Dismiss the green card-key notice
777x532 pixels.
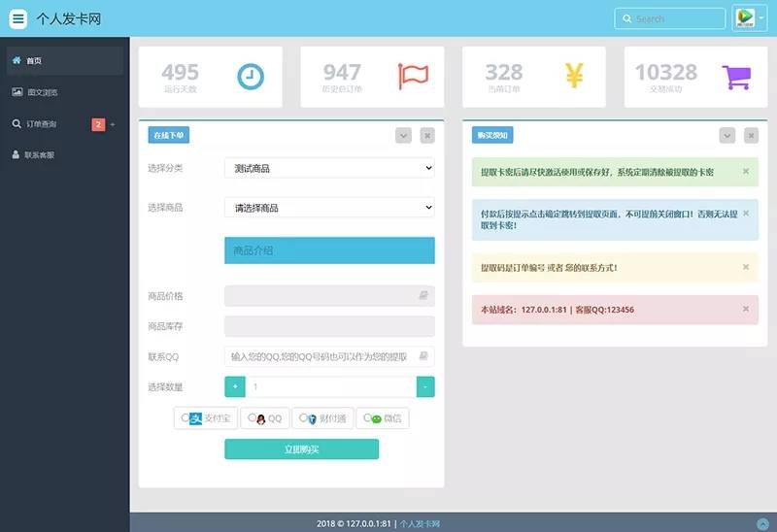click(746, 171)
